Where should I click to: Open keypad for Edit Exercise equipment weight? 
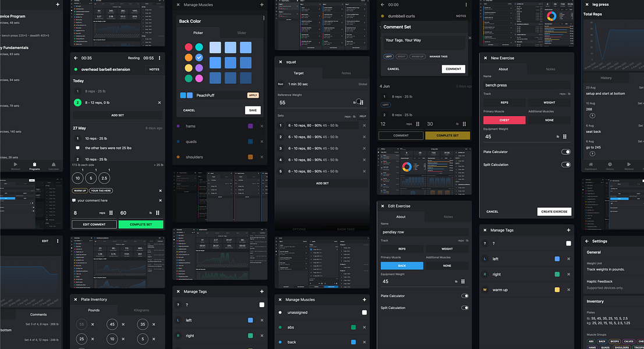point(463,282)
